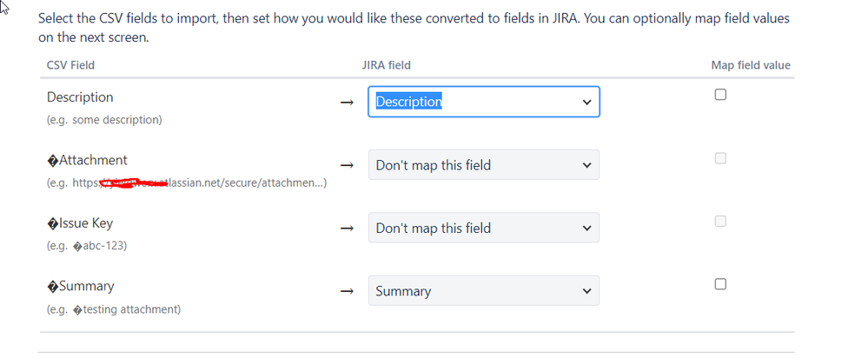868x358 pixels.
Task: Click the arrow icon beside Summary field
Action: [347, 292]
